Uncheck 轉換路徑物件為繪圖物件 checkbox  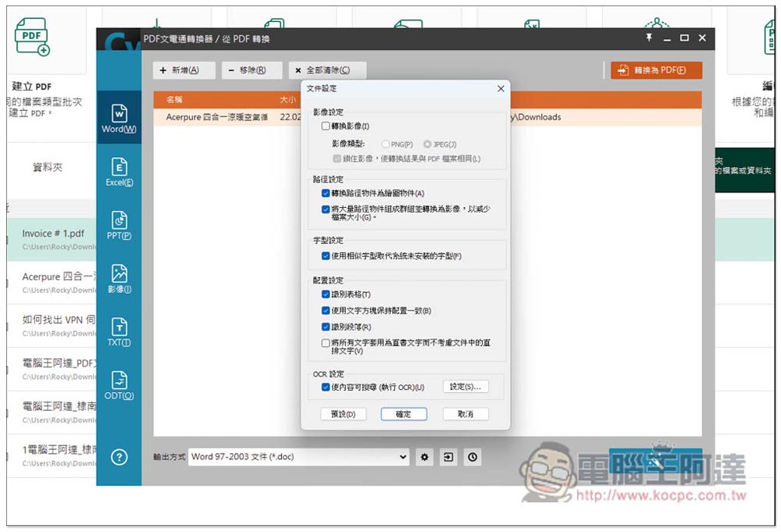coord(326,193)
